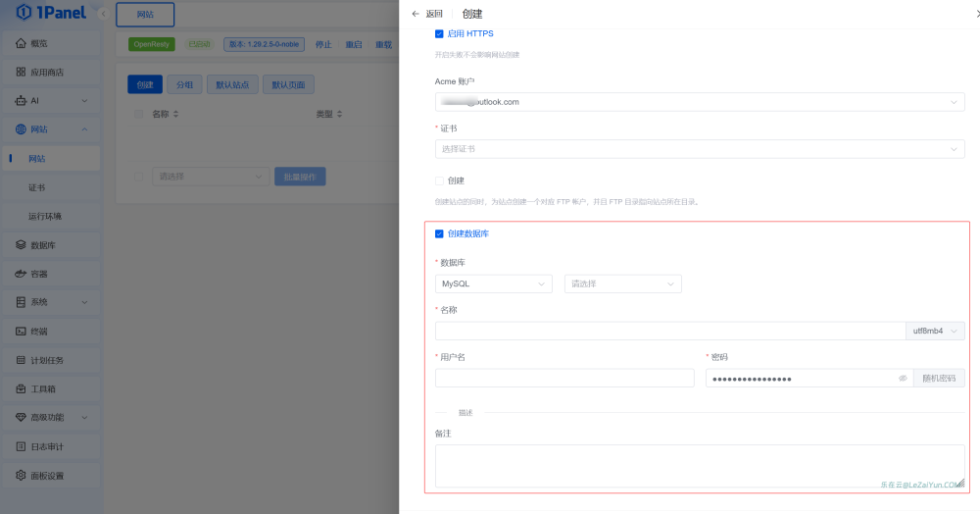Click the 默认站点 button
Viewport: 980px width, 514px height.
[x=232, y=84]
